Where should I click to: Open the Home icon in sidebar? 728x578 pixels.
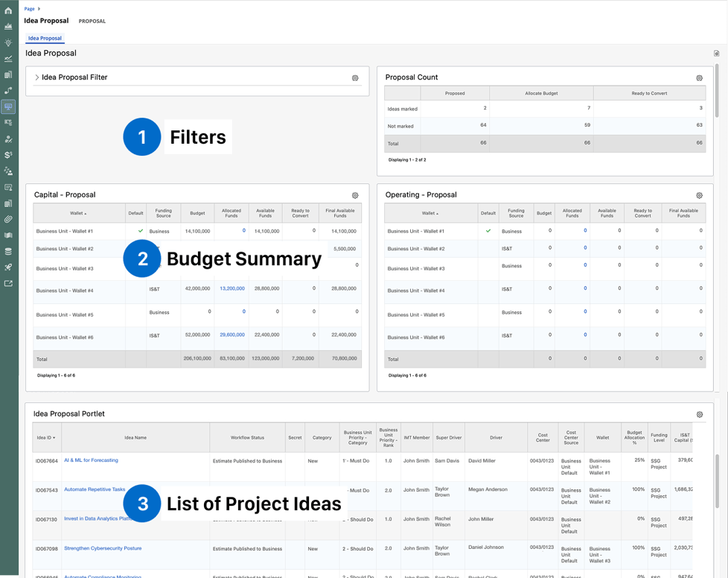(x=8, y=10)
